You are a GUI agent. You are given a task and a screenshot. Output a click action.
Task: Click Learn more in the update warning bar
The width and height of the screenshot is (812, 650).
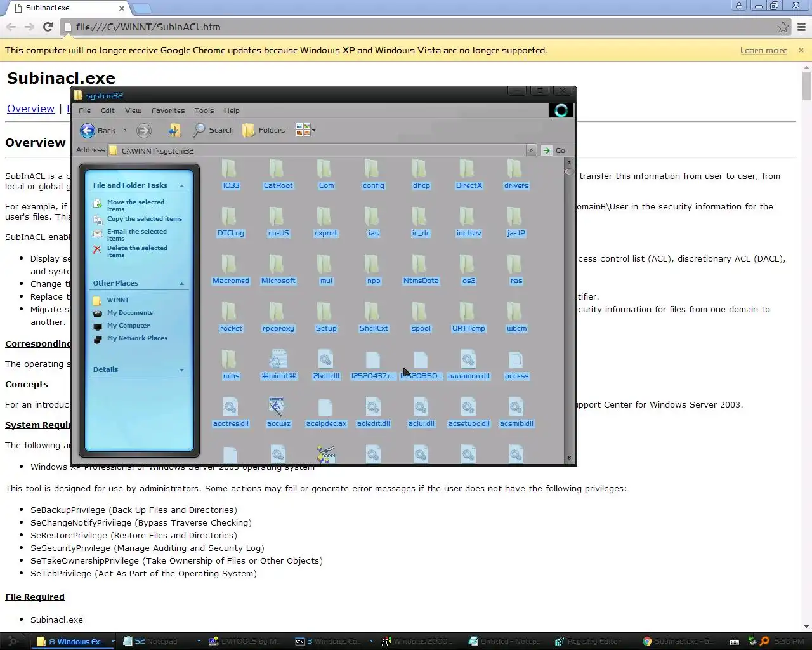pos(763,50)
